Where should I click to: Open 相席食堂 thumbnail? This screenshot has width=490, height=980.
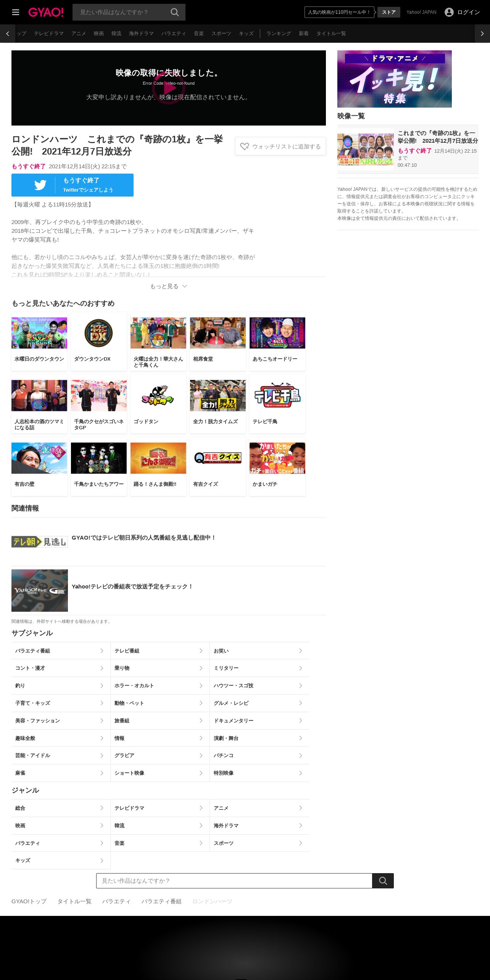click(218, 333)
